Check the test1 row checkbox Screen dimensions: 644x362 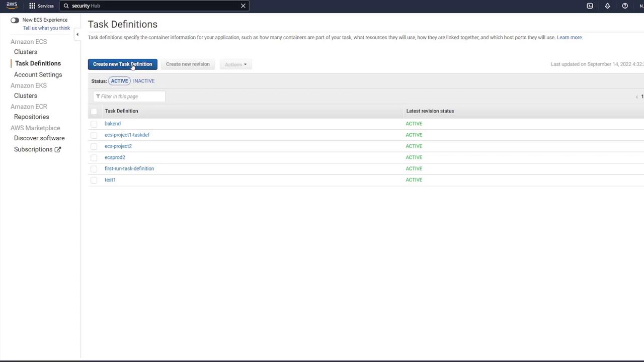point(94,180)
